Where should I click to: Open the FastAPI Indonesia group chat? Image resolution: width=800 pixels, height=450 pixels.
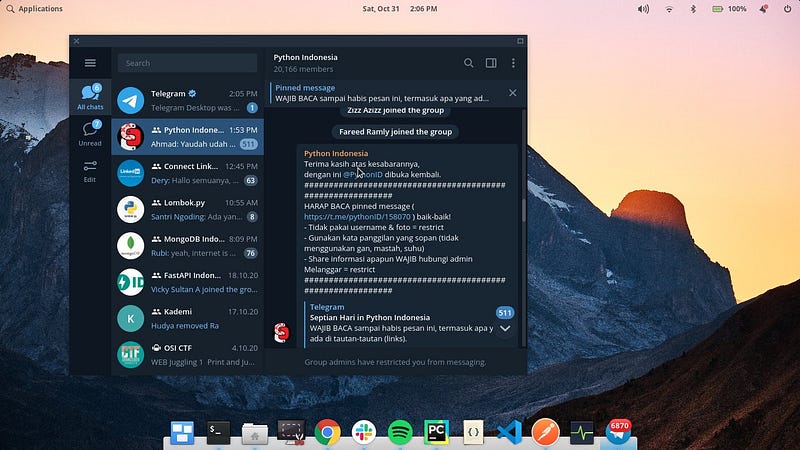[187, 282]
